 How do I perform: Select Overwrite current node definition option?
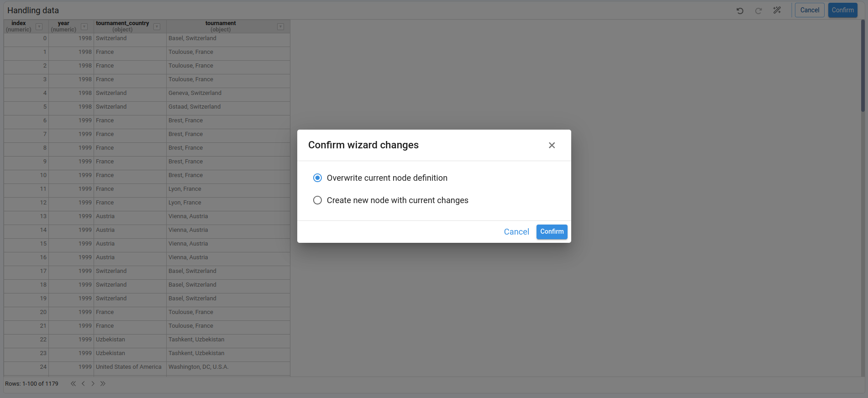click(317, 178)
